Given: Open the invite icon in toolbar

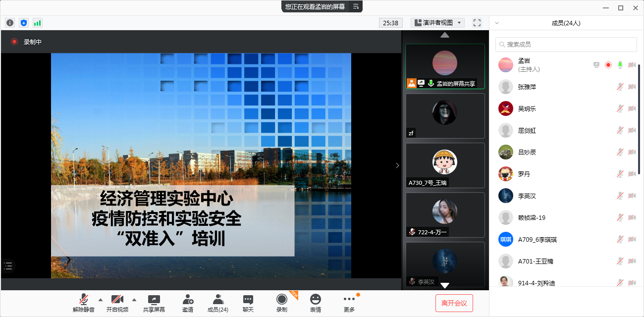Looking at the screenshot, I should coord(188,303).
